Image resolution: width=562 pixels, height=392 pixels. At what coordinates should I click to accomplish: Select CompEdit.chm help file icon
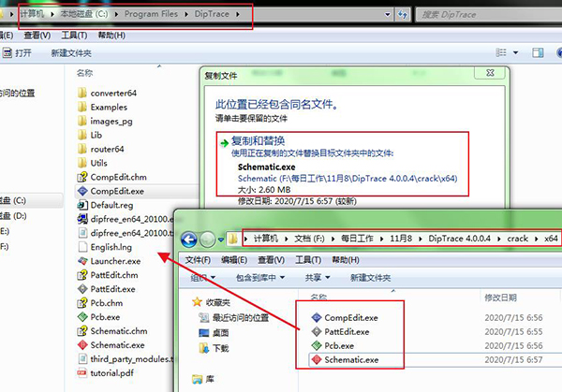(x=82, y=177)
